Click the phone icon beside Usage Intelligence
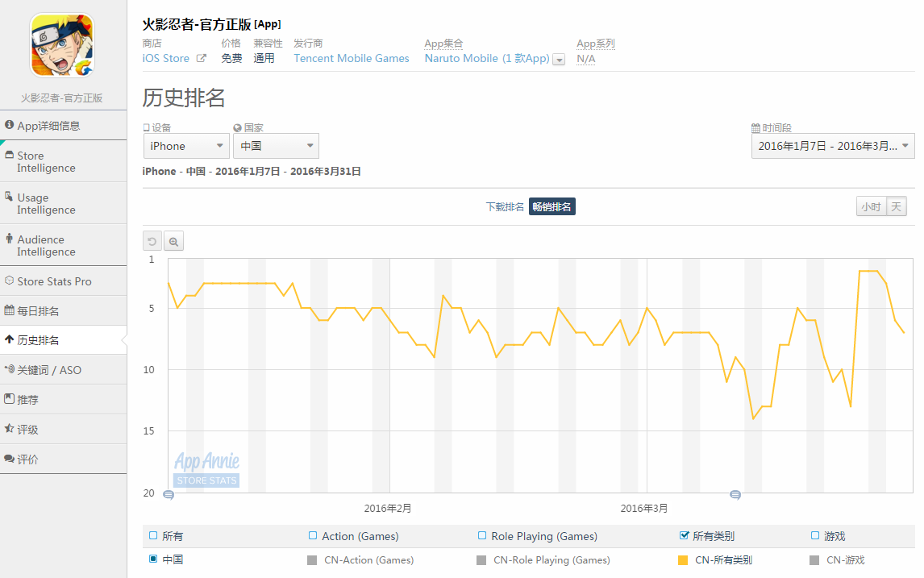 coord(10,196)
